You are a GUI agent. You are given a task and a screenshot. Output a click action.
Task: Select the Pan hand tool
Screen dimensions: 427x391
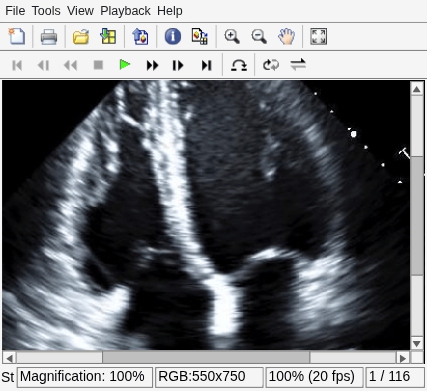tap(286, 36)
